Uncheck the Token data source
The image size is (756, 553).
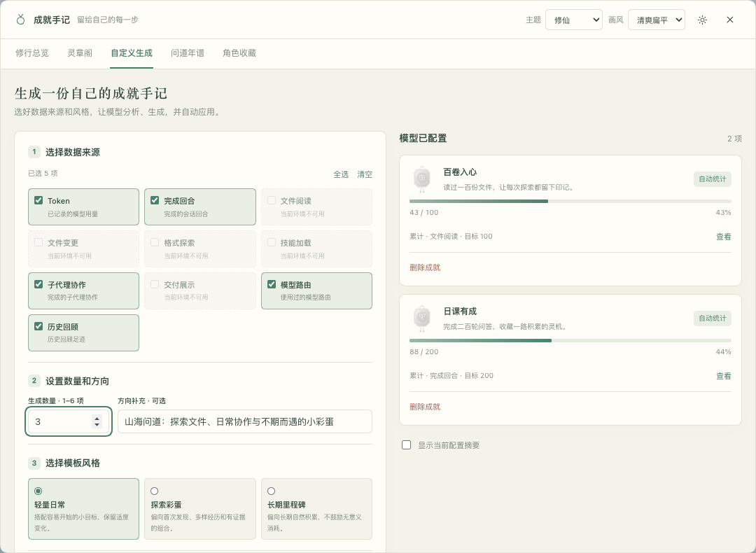click(38, 200)
